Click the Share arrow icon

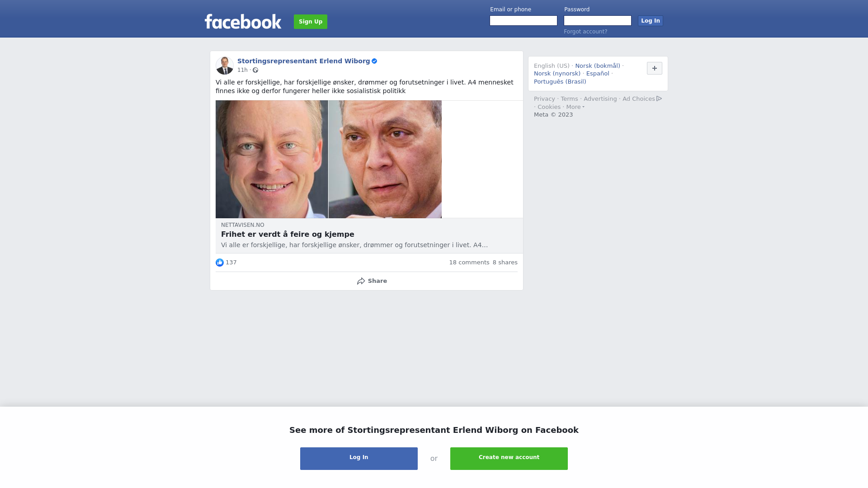[x=361, y=281]
